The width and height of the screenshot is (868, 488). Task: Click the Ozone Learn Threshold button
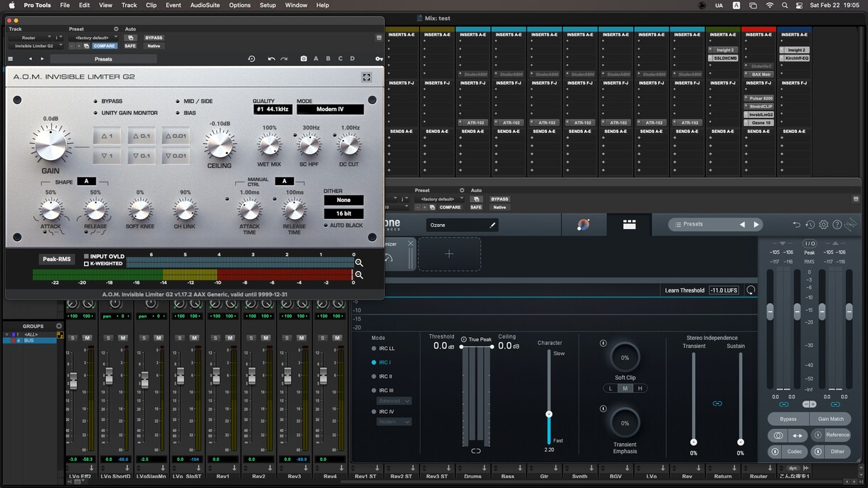click(x=684, y=290)
